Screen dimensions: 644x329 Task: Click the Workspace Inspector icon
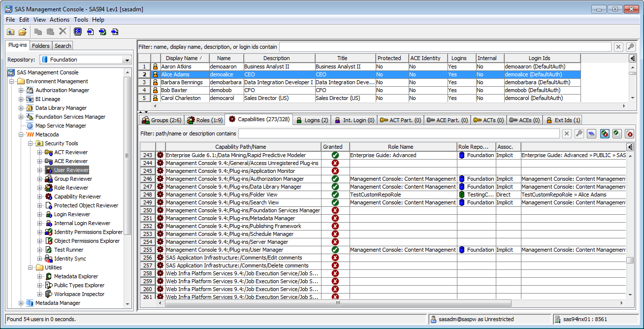point(48,294)
